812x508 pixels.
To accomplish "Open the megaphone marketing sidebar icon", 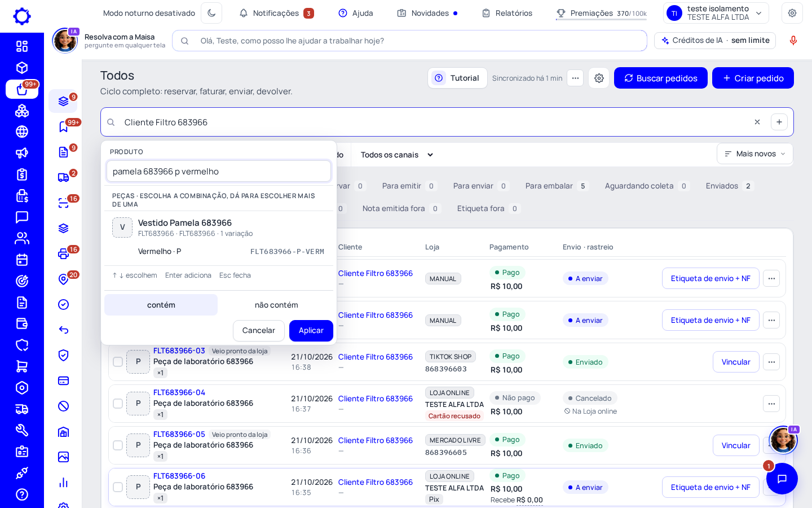I will (x=22, y=153).
